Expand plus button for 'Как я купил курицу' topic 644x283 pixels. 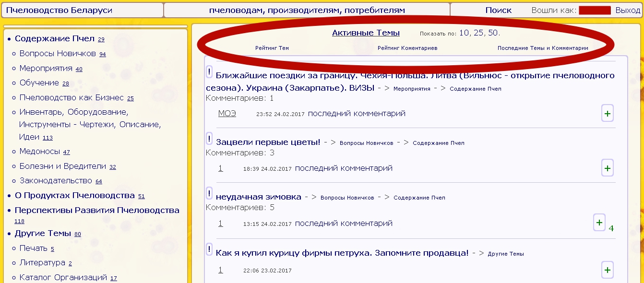[x=607, y=270]
